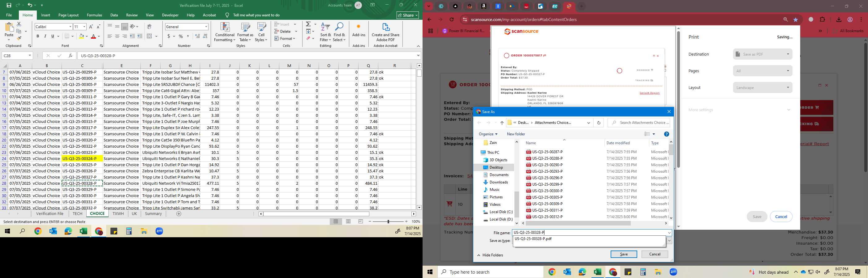Open the Fill Color picker arrow
868x278 pixels.
(x=87, y=36)
